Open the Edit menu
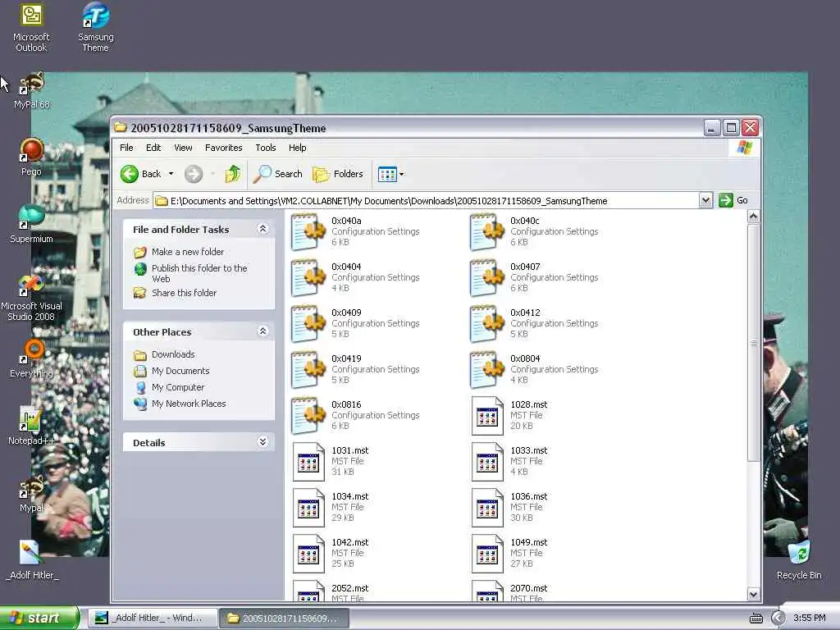Viewport: 840px width, 630px height. coord(153,148)
